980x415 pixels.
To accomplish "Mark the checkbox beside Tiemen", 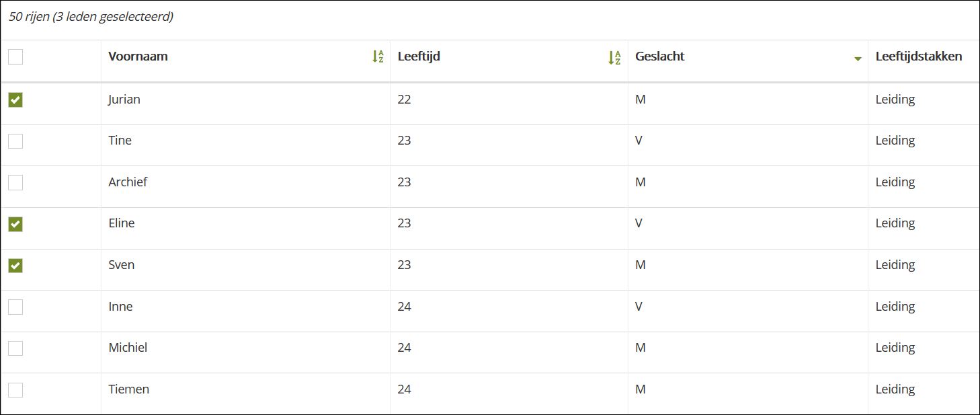I will [x=15, y=390].
